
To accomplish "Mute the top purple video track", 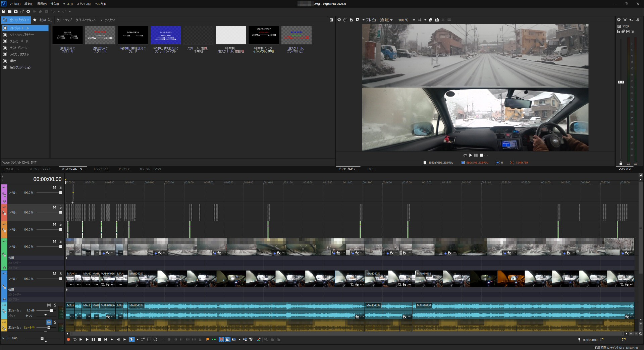I will 54,187.
